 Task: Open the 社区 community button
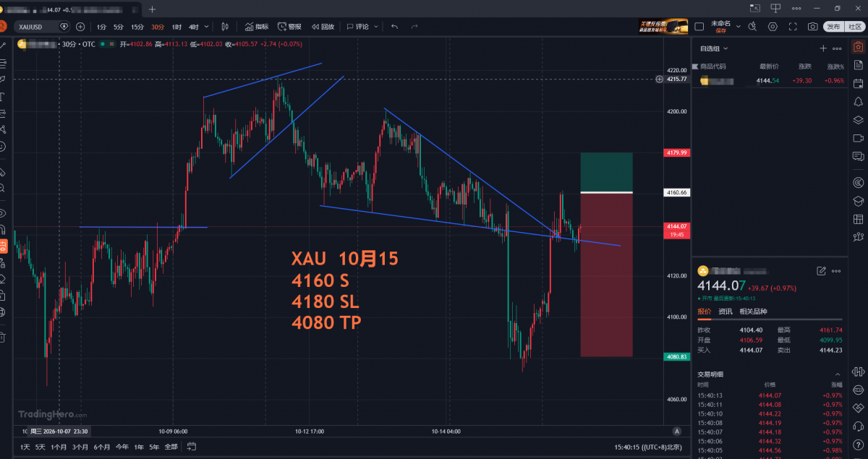point(854,27)
